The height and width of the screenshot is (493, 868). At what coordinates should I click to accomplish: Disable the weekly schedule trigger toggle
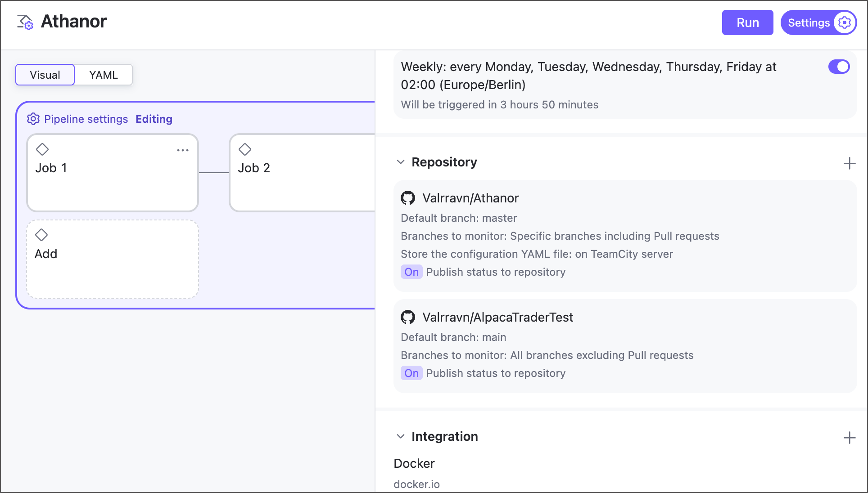coord(839,67)
